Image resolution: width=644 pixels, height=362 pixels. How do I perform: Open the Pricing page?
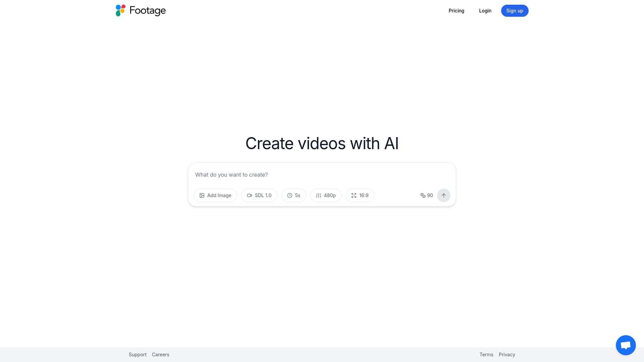(x=457, y=11)
